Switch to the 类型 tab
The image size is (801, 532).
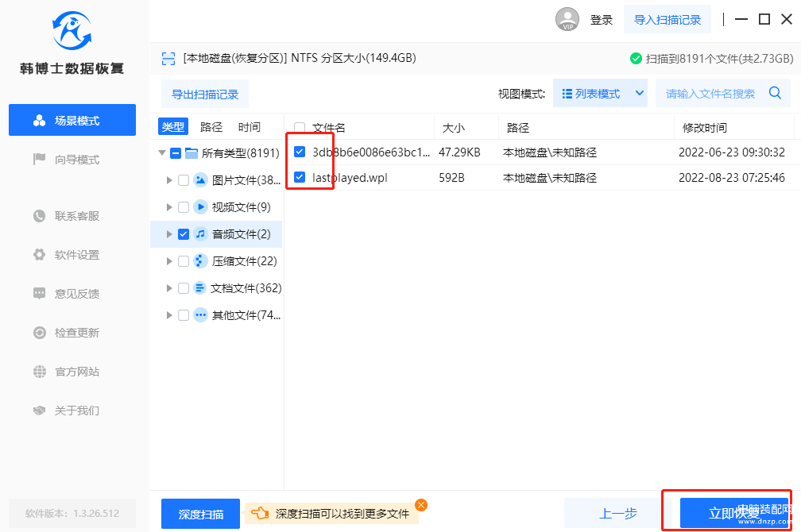(x=173, y=126)
